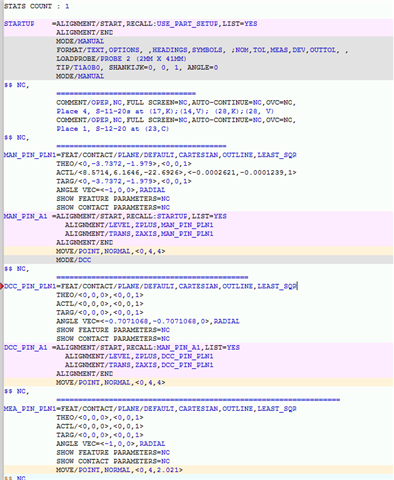Click the THEO/<0,-3.7372,-1.979> line
Screen dimensions: 394x480
[x=124, y=164]
